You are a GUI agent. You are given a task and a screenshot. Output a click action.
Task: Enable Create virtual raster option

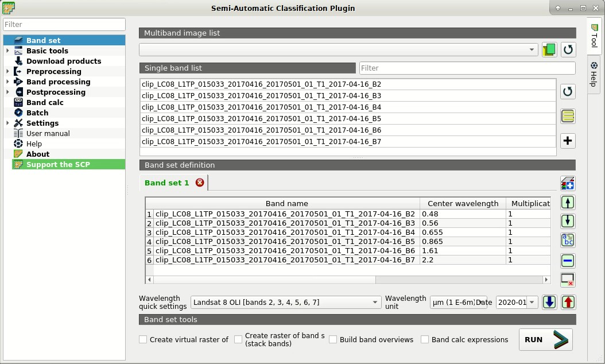pyautogui.click(x=142, y=339)
